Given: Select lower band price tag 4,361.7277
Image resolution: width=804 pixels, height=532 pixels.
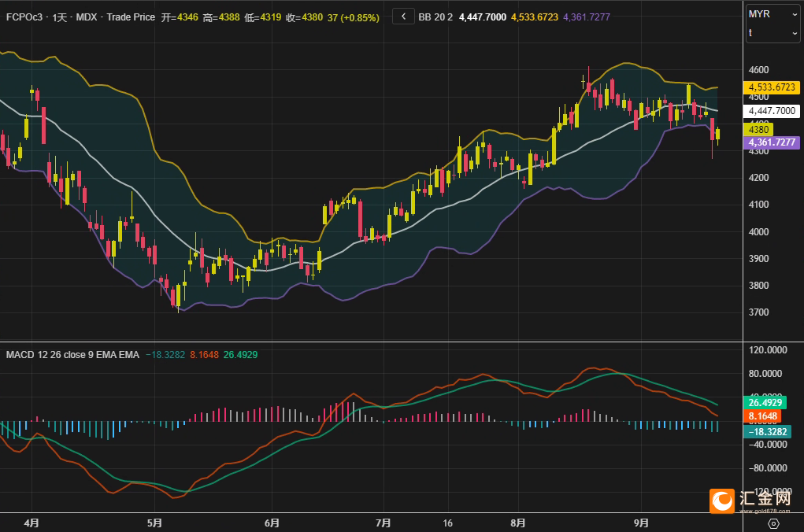Looking at the screenshot, I should click(771, 142).
